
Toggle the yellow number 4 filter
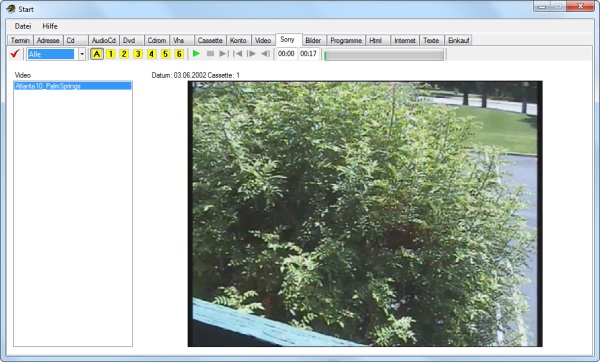(x=152, y=54)
